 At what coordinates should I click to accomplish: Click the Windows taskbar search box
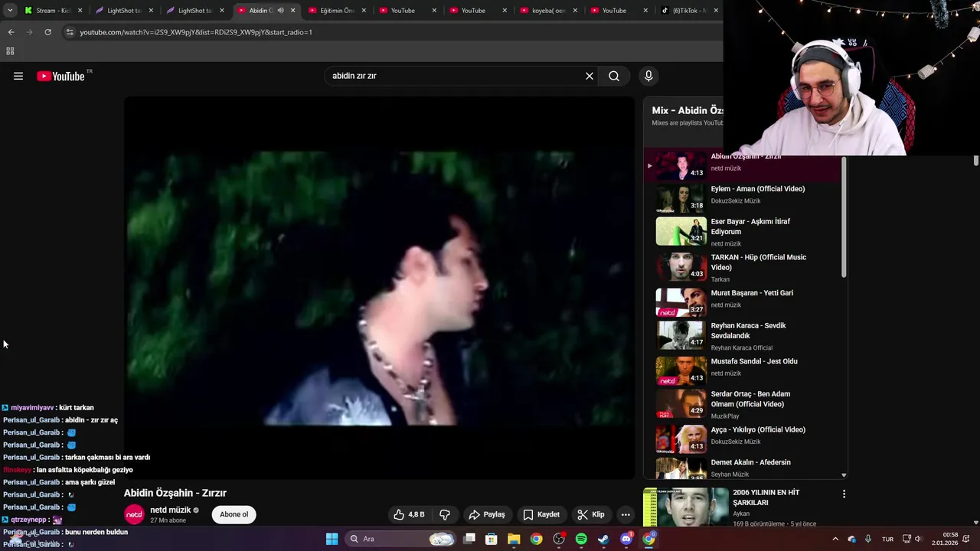tap(400, 539)
